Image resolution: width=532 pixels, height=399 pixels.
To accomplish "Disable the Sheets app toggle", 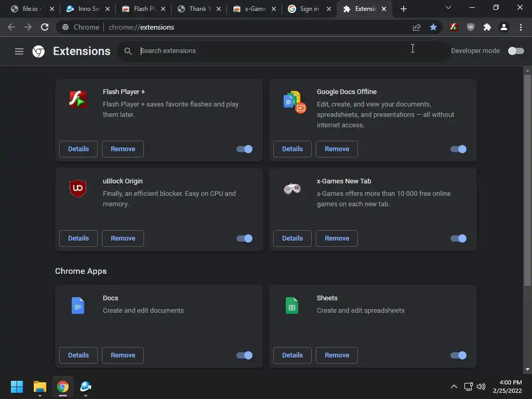I will coord(458,355).
